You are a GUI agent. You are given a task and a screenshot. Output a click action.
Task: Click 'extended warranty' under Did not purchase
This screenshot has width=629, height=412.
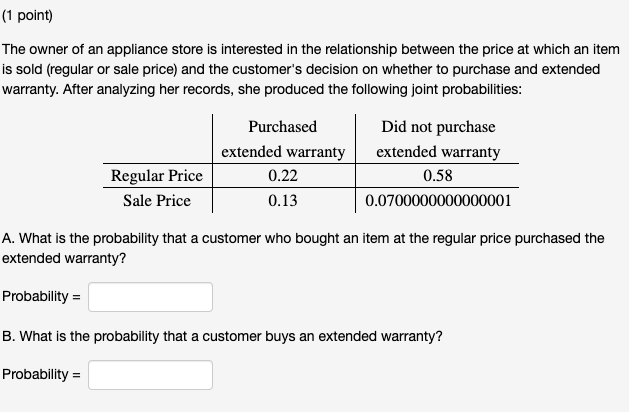coord(438,152)
